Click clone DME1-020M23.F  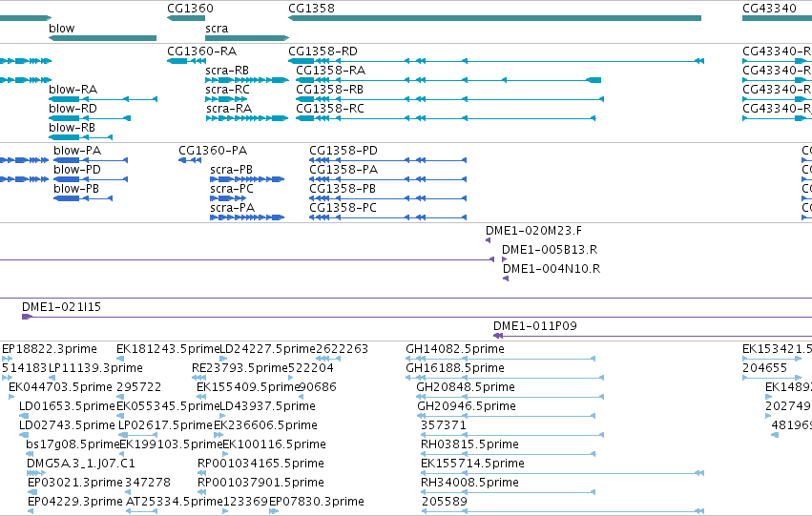click(488, 240)
